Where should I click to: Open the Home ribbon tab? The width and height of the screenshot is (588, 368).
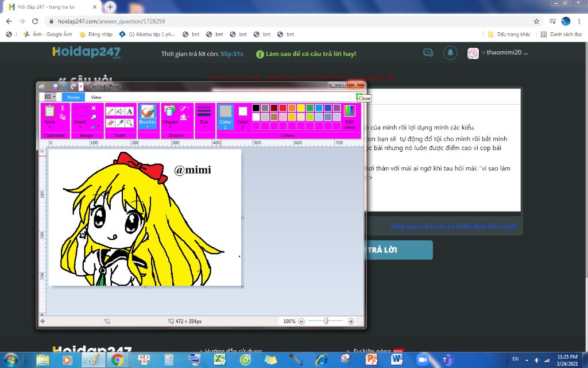[x=73, y=97]
